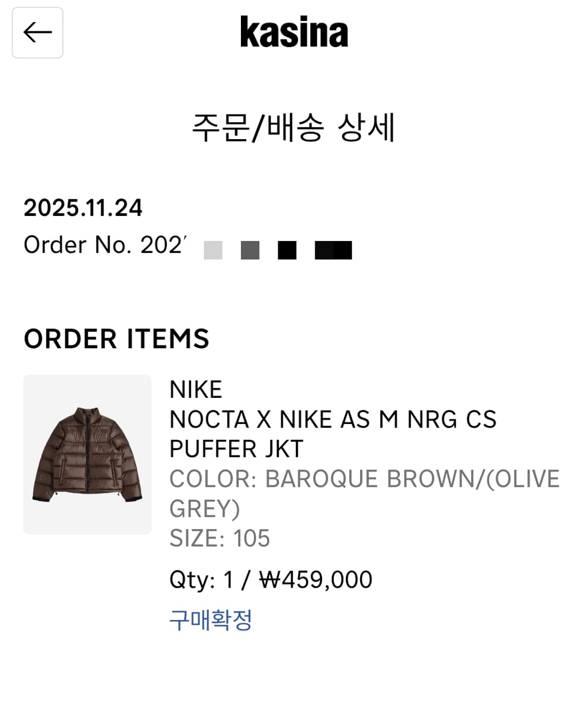Click the 주문/배송 상세 page title
The height and width of the screenshot is (710, 588).
click(x=294, y=125)
